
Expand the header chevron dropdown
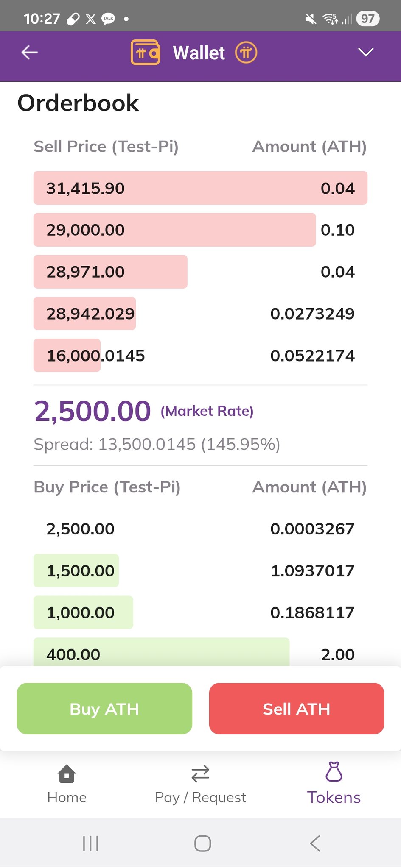[365, 52]
